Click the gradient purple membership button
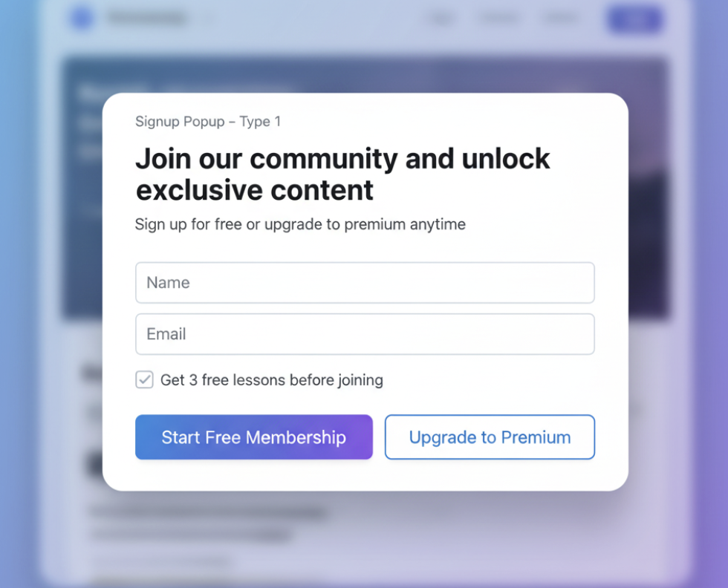The width and height of the screenshot is (728, 588). tap(253, 437)
